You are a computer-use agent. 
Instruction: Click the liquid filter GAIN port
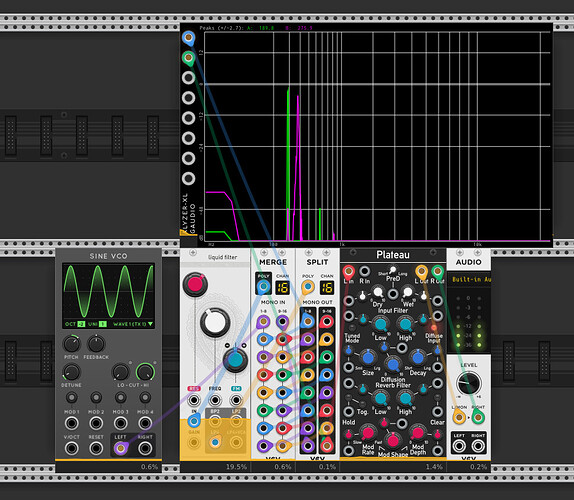click(x=194, y=443)
